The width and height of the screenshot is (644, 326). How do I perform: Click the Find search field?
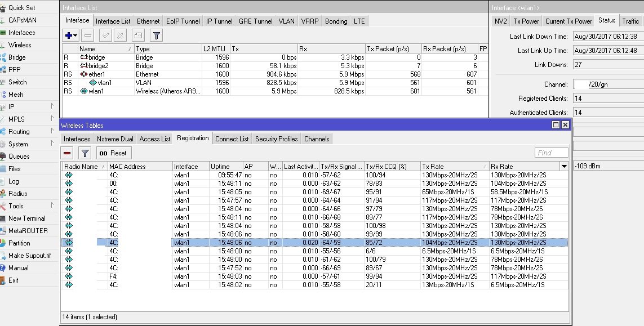tap(551, 153)
